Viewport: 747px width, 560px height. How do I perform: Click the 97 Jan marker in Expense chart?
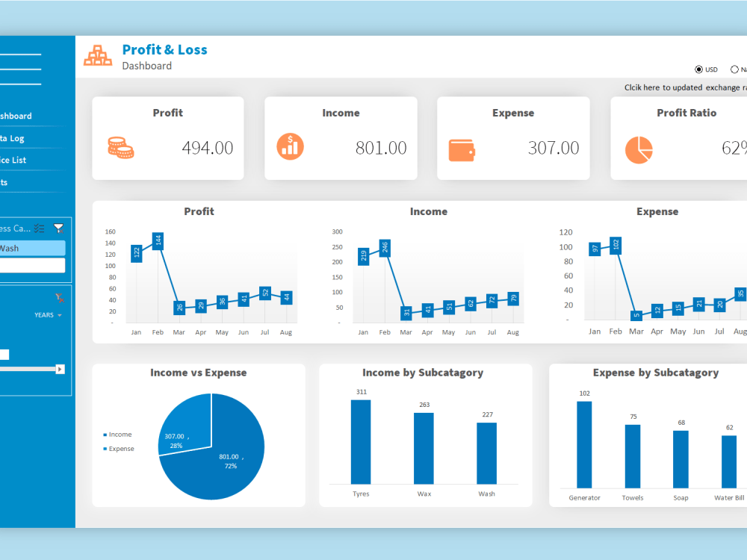595,249
